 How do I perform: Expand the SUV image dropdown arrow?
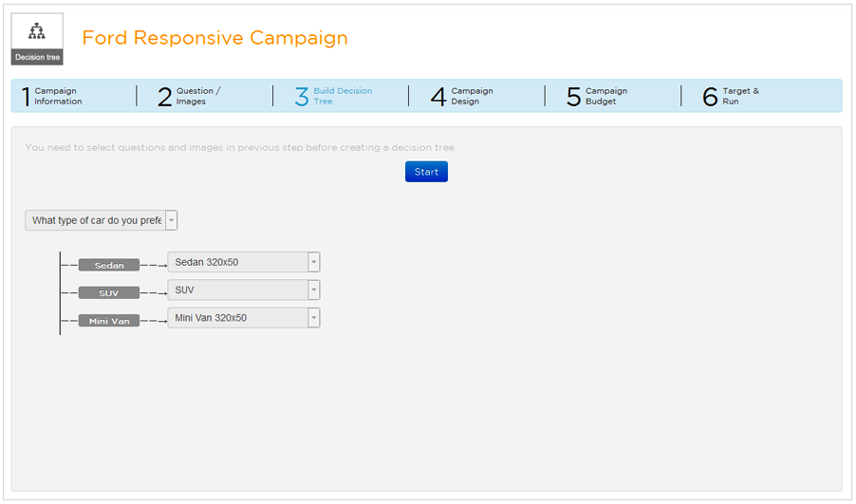[314, 289]
